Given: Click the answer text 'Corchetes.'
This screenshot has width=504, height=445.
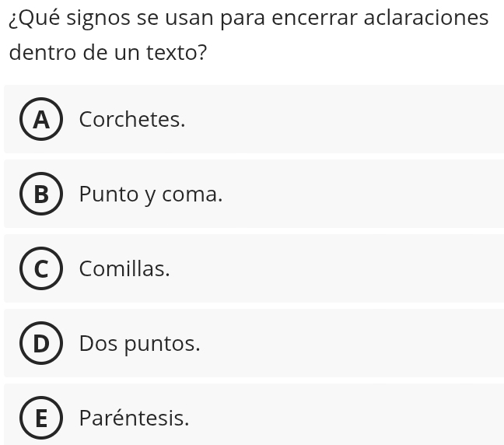Looking at the screenshot, I should [132, 119].
